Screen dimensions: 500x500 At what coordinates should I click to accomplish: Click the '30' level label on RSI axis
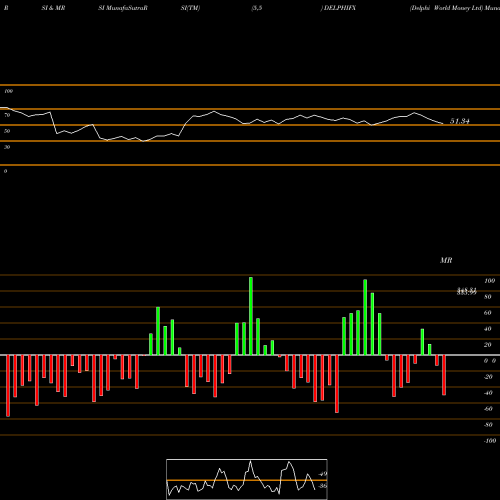pyautogui.click(x=7, y=147)
